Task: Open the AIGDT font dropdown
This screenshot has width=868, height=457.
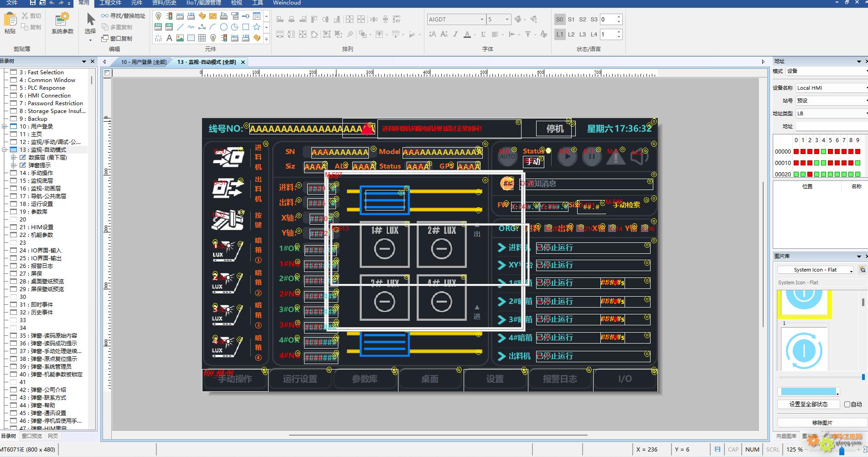Action: 482,20
